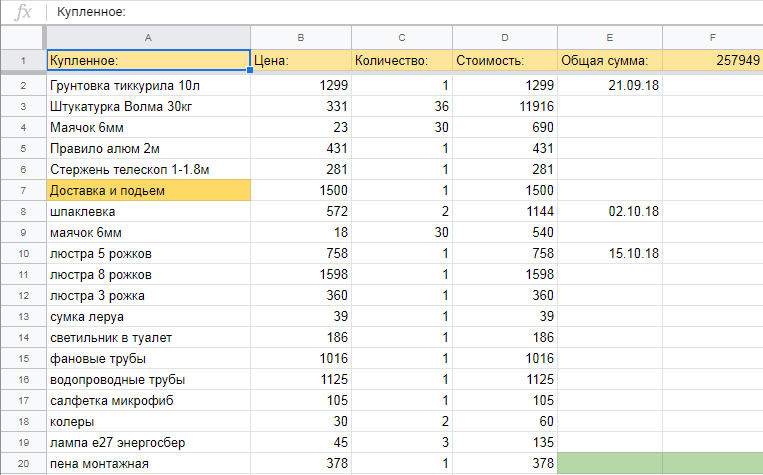Click price 331 in column B
The width and height of the screenshot is (763, 475).
click(301, 107)
